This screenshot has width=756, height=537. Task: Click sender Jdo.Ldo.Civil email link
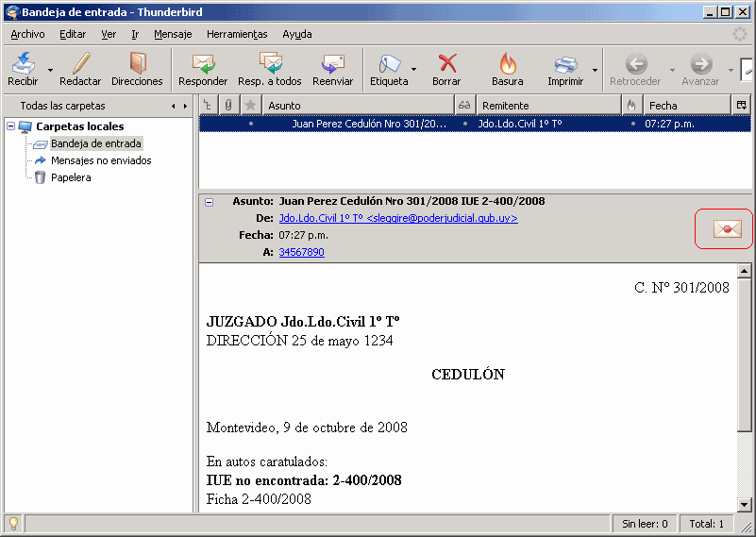click(x=398, y=218)
